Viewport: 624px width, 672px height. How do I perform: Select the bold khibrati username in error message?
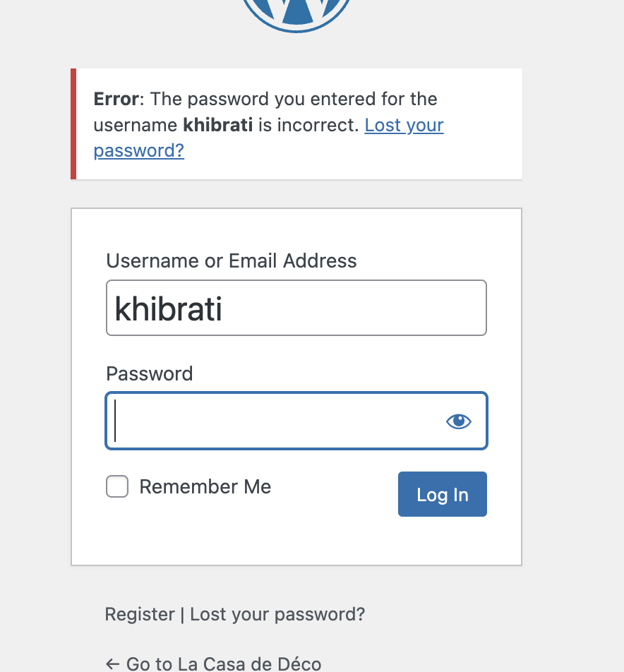pos(217,126)
